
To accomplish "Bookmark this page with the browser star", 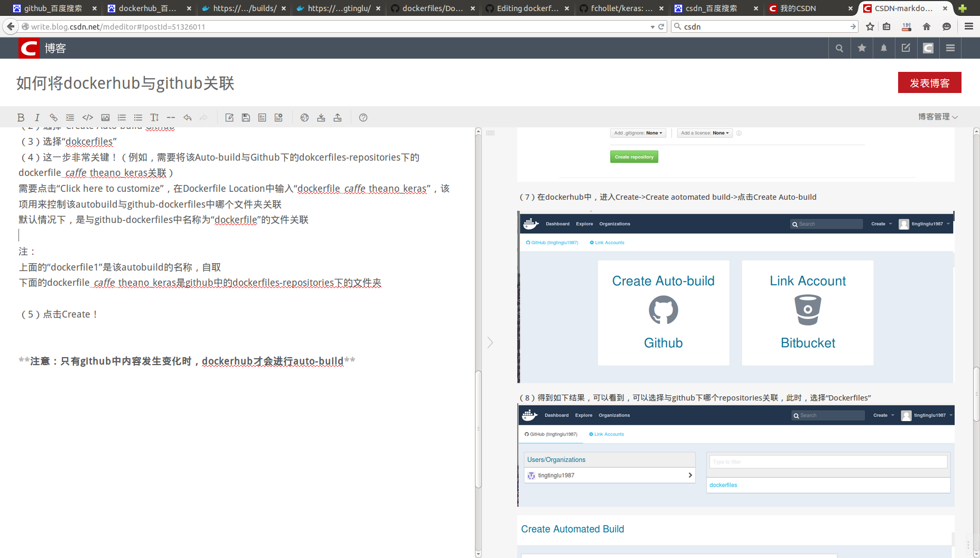I will click(x=870, y=26).
